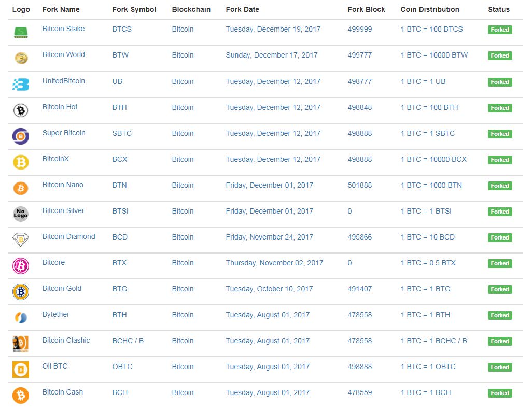Open the Bitcoin Diamond link
This screenshot has width=532, height=408.
click(x=68, y=237)
